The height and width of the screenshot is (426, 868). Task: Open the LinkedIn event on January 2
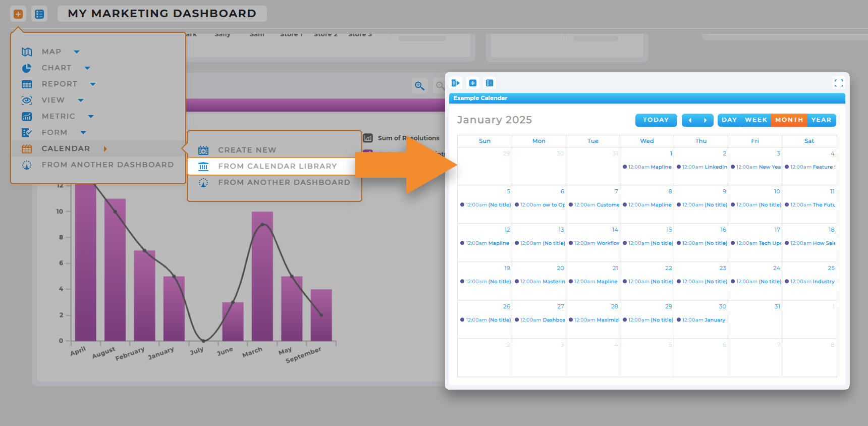701,167
